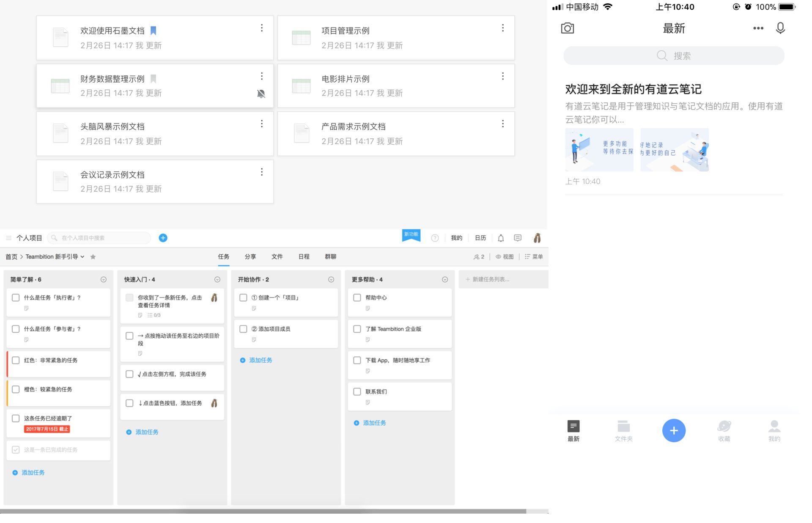This screenshot has height=523, width=812.
Task: Open three-dot menu for 项目管理示例
Action: coord(502,28)
